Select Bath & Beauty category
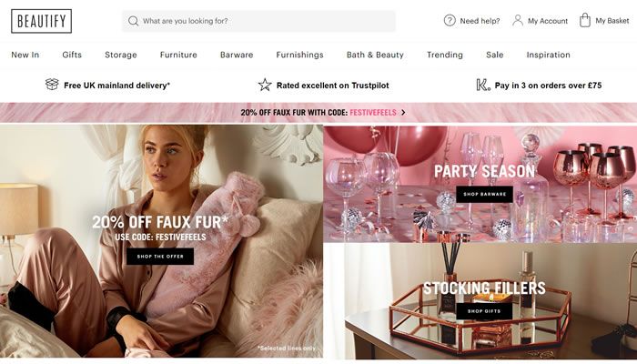The image size is (637, 364). (x=375, y=55)
